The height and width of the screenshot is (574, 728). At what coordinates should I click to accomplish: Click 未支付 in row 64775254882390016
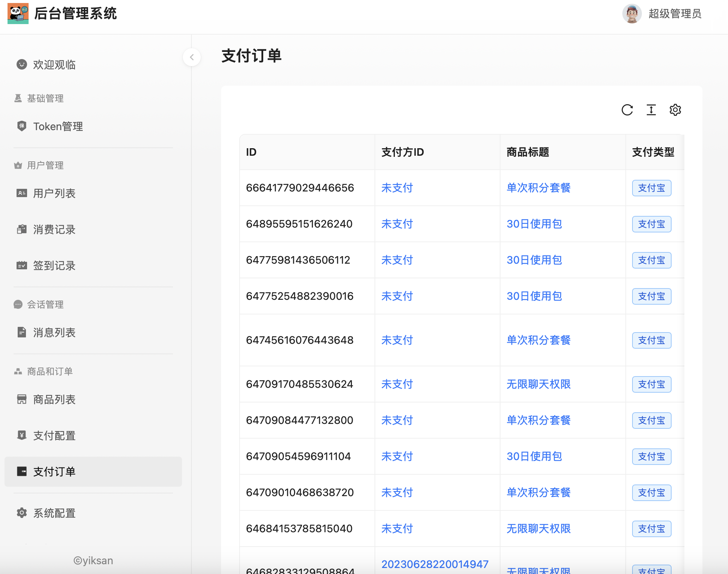point(397,296)
